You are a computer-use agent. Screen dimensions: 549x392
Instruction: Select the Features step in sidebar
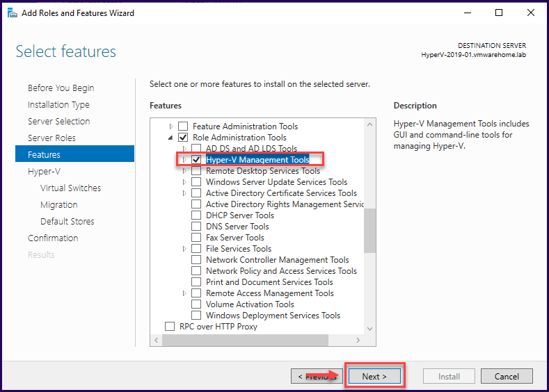click(x=74, y=154)
